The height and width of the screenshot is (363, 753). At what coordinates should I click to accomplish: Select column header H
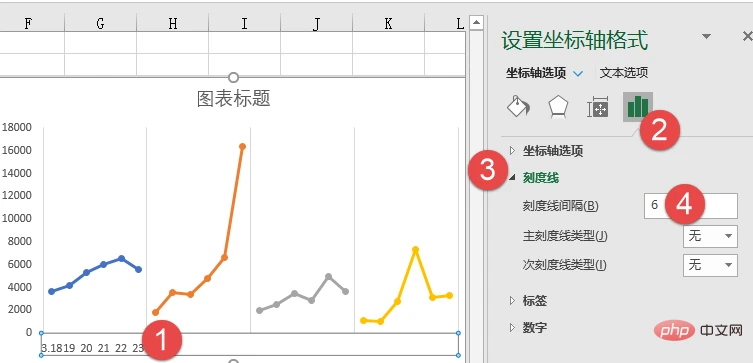click(x=172, y=23)
